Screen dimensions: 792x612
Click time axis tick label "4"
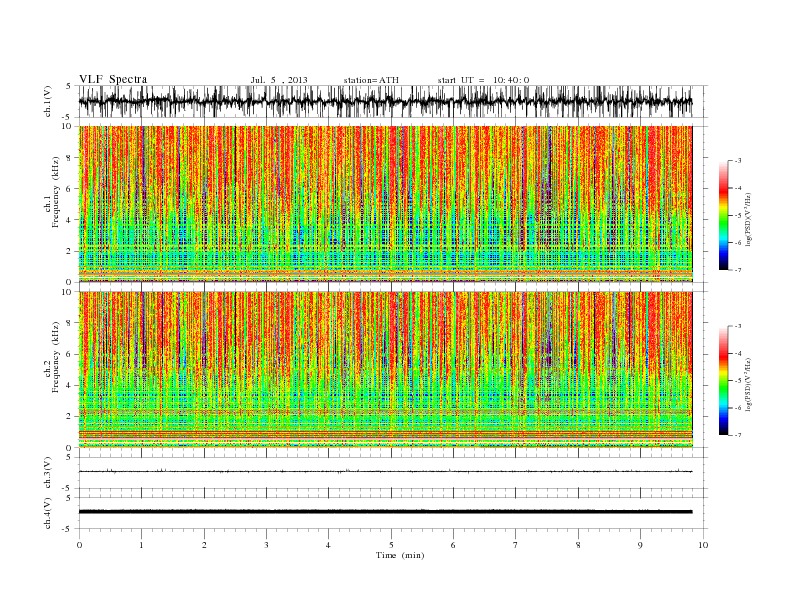(x=328, y=545)
